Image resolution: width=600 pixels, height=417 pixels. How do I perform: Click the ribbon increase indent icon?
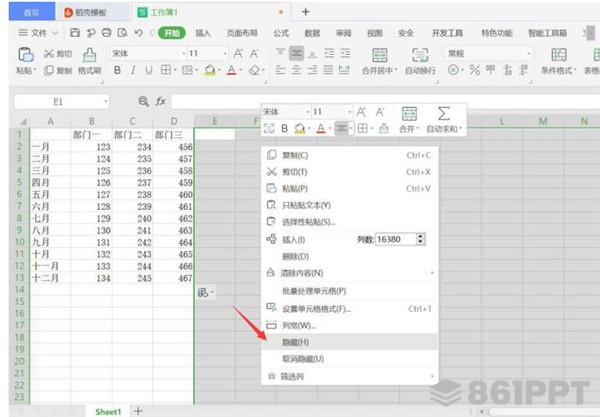(345, 53)
